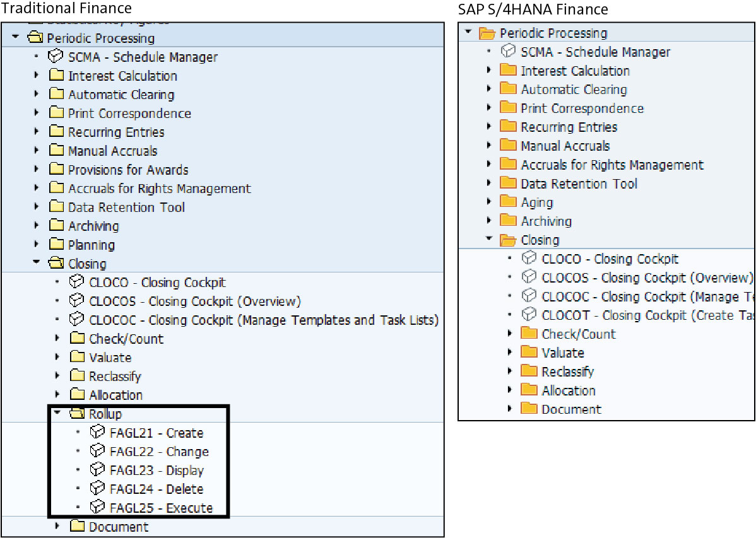The width and height of the screenshot is (756, 538).
Task: Click the CLOCOC cube icon in Traditional Finance
Action: (76, 320)
